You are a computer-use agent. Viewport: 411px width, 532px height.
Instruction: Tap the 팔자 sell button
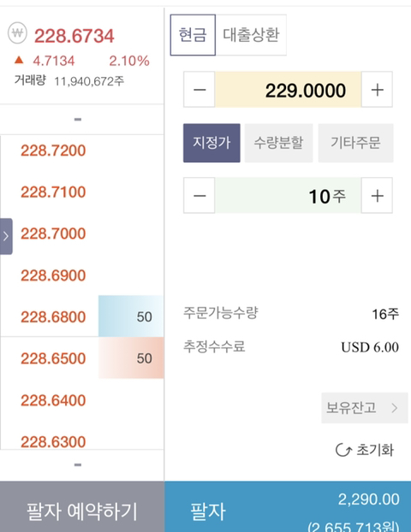288,506
